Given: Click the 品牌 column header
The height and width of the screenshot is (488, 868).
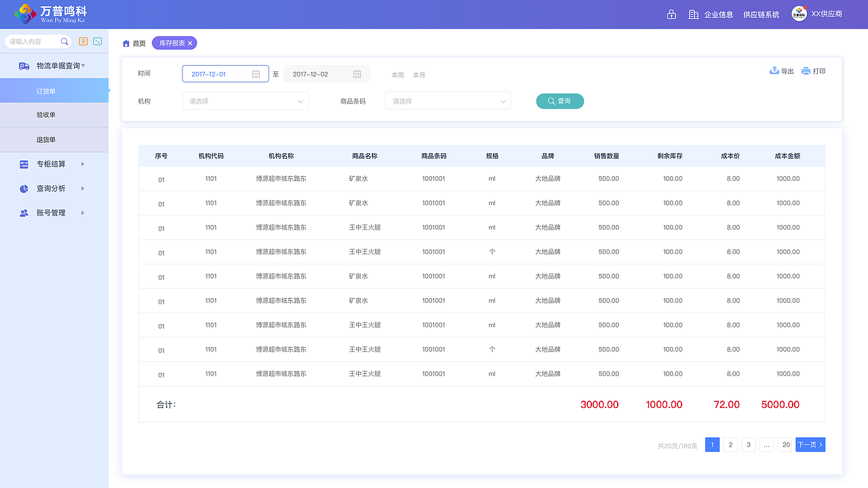Looking at the screenshot, I should 548,156.
